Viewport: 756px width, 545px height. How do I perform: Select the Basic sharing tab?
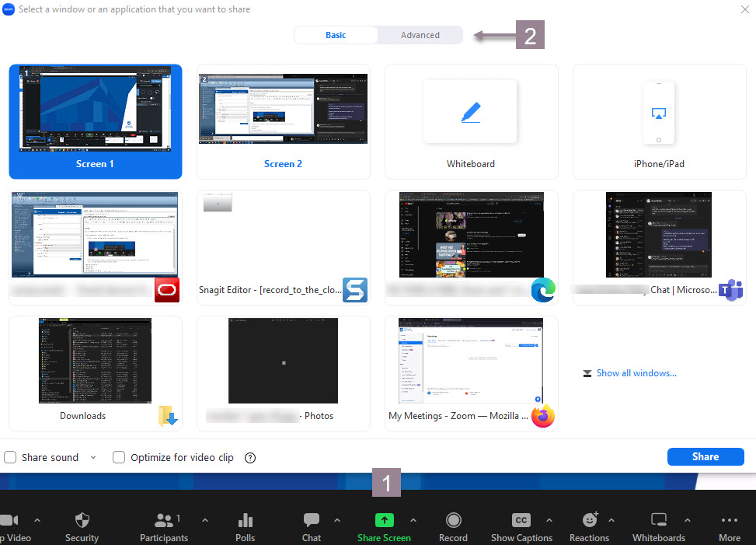coord(336,35)
